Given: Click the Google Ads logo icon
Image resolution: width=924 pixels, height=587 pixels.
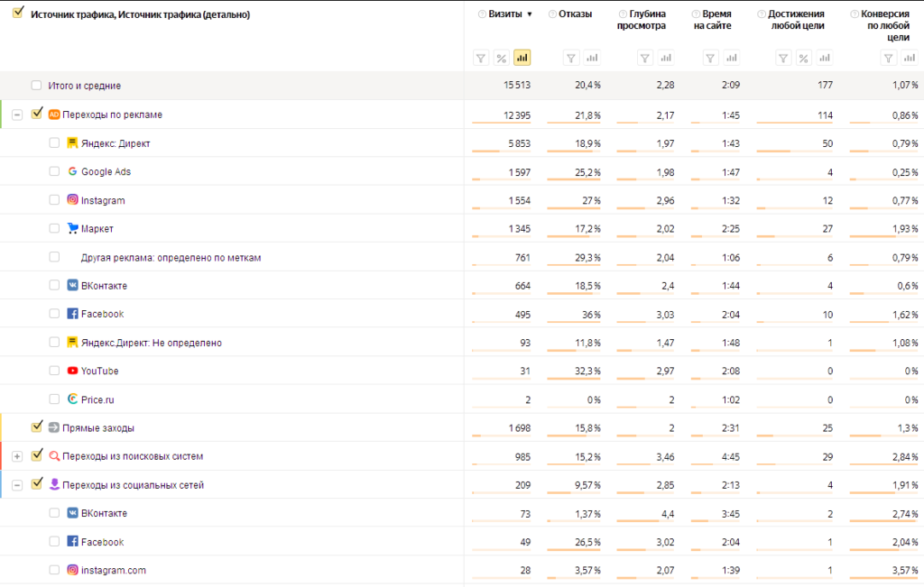Looking at the screenshot, I should [x=72, y=171].
